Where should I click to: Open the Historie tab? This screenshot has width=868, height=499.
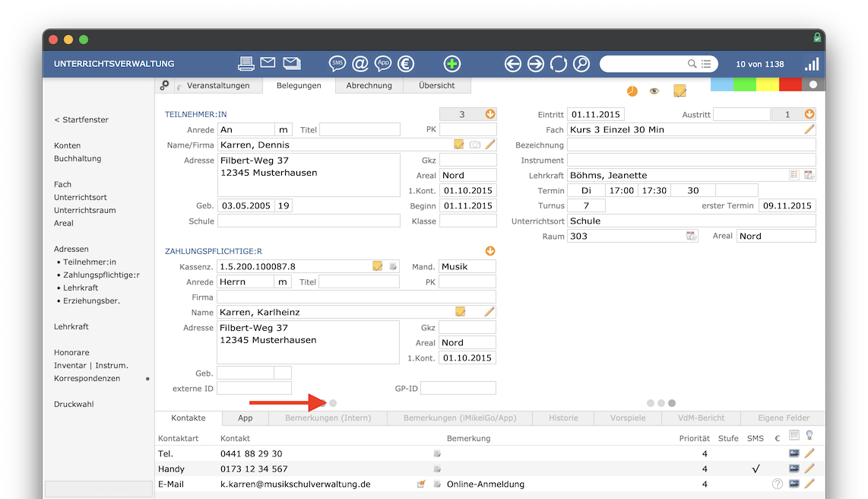[x=563, y=418]
